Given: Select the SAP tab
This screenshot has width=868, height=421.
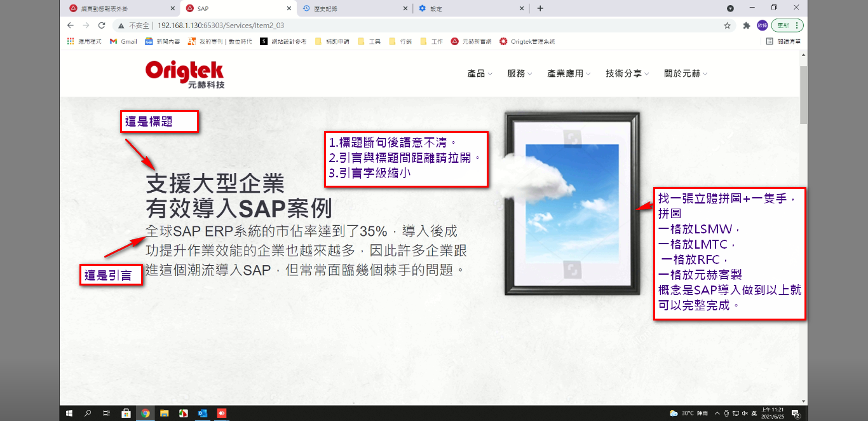Looking at the screenshot, I should tap(238, 8).
